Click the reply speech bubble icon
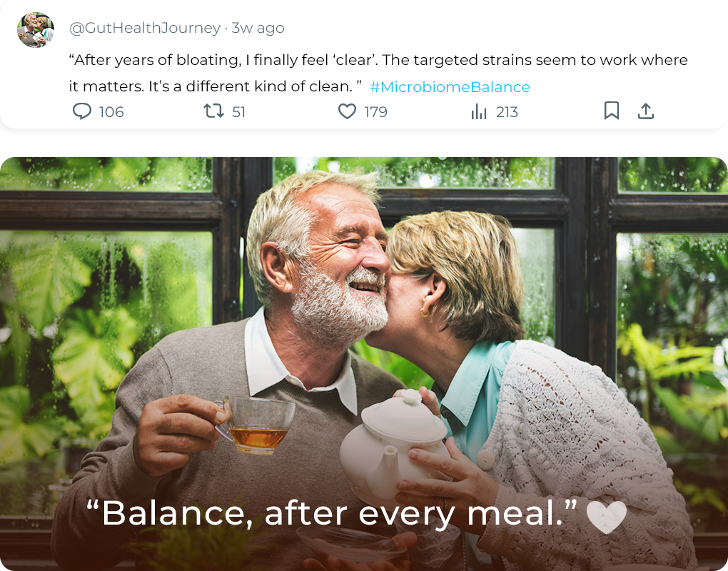 tap(82, 111)
